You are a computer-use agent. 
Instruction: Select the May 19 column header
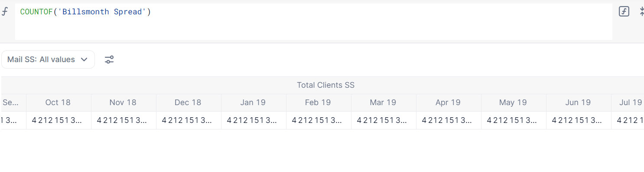click(x=514, y=103)
